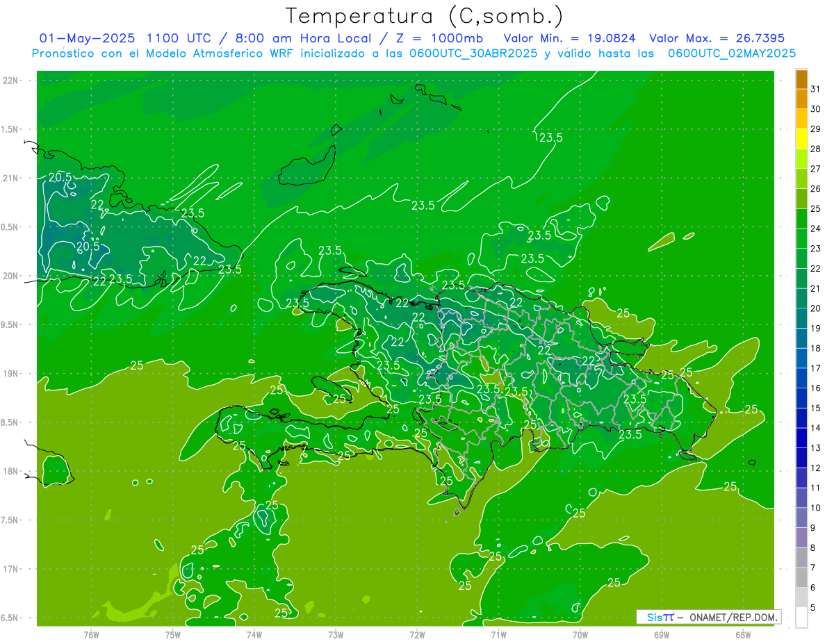This screenshot has height=644, width=834.
Task: Click the '0600UTC_02MAY2025' valid-until time
Action: pyautogui.click(x=732, y=53)
